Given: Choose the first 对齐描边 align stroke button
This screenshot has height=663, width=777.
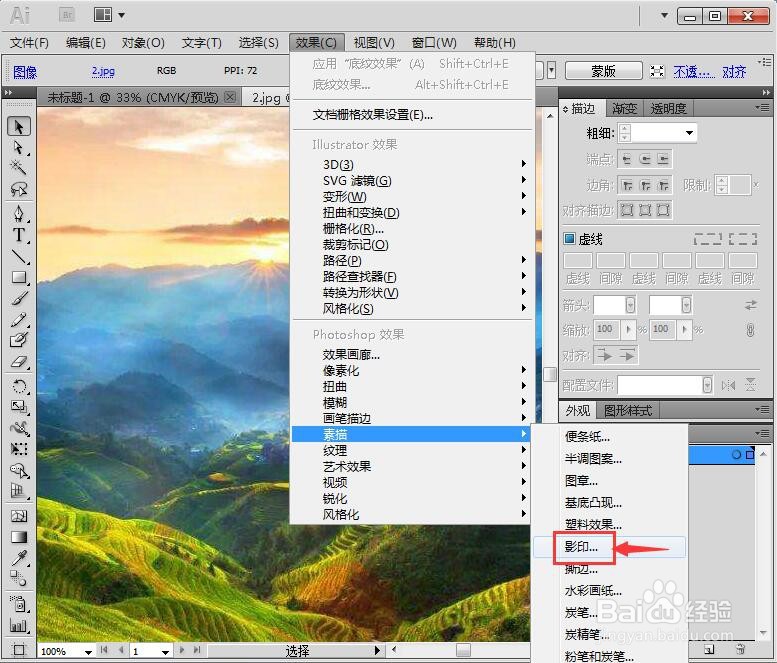Looking at the screenshot, I should coord(627,210).
